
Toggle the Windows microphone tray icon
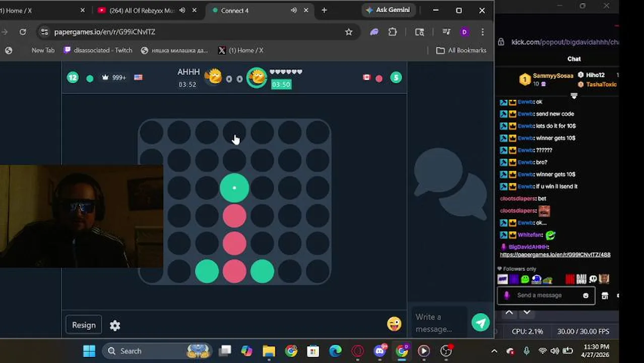(527, 351)
